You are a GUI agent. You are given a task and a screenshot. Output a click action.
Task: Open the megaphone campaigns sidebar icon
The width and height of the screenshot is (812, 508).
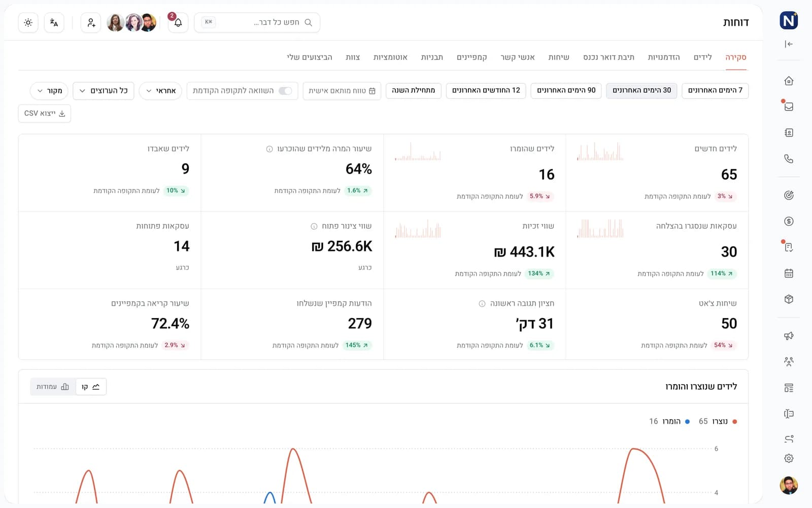[789, 336]
